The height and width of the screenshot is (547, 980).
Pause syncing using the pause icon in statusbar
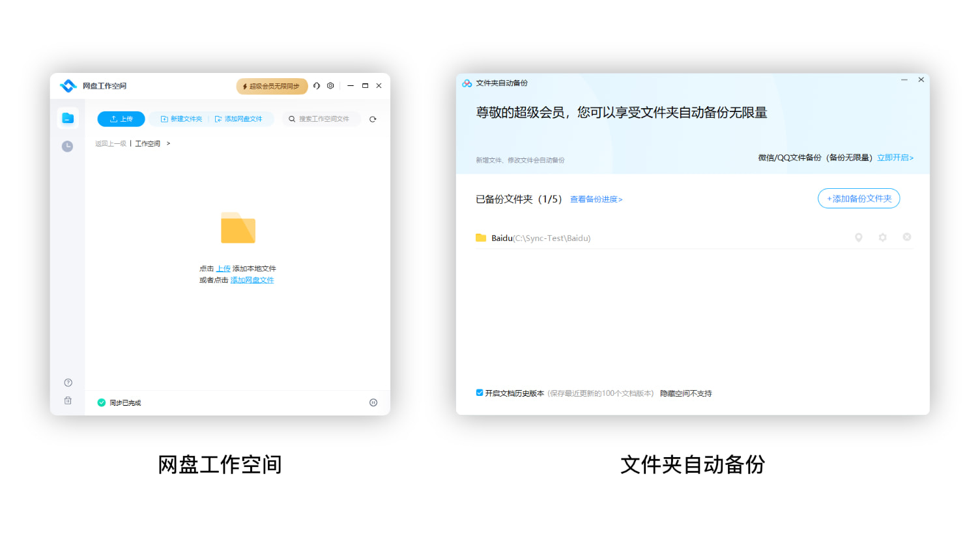[x=373, y=402]
